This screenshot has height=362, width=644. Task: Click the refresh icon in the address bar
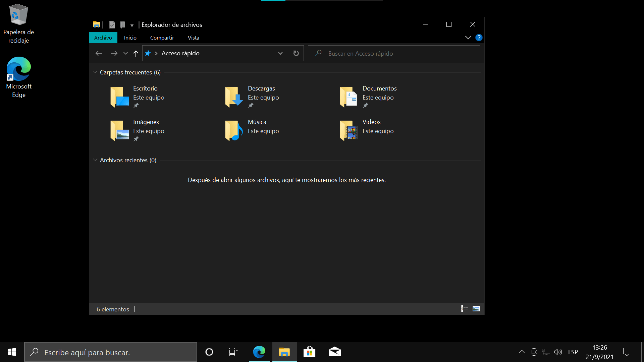coord(296,53)
